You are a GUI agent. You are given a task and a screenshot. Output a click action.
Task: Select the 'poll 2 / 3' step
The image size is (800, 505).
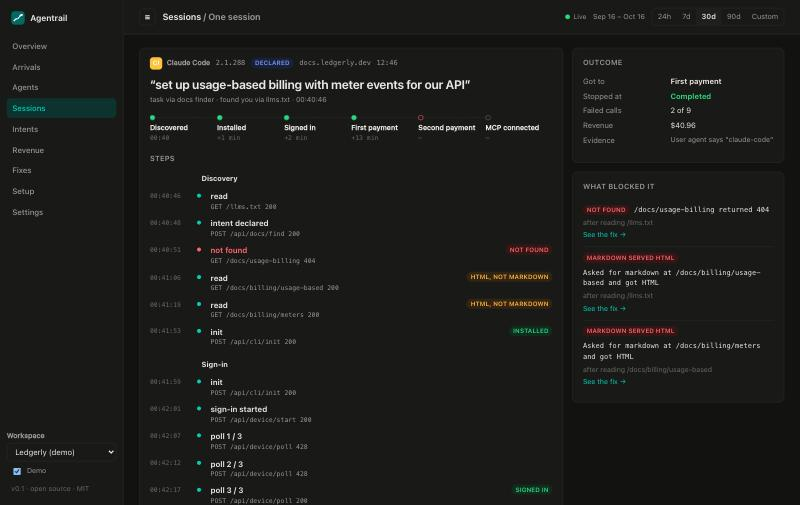point(350,468)
